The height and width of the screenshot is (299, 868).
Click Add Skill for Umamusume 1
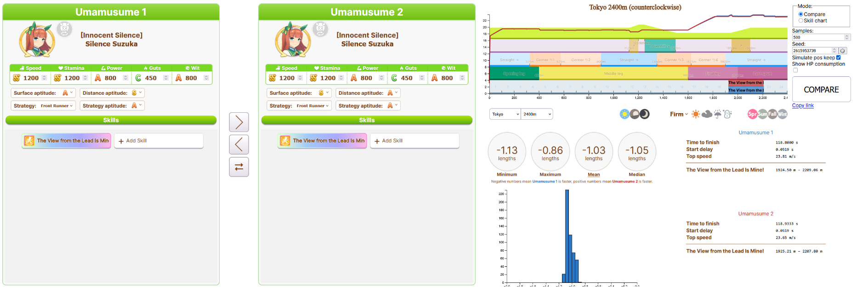(x=159, y=141)
